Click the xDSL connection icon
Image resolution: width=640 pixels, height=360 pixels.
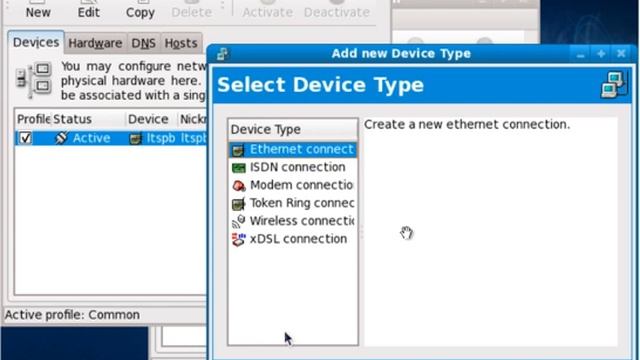[238, 239]
